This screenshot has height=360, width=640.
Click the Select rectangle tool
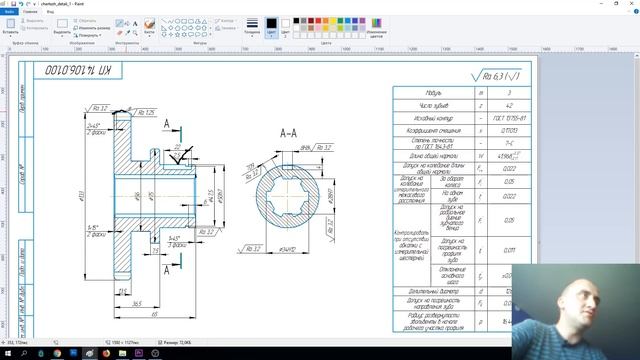tap(62, 24)
